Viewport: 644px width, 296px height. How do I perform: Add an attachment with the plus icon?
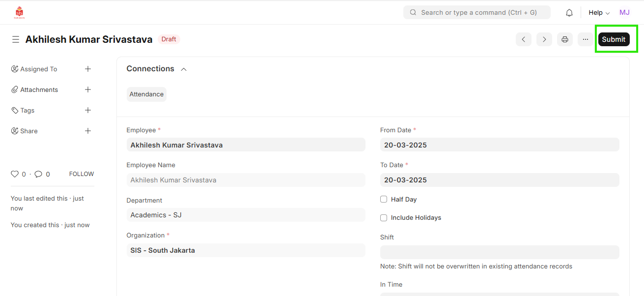click(88, 89)
